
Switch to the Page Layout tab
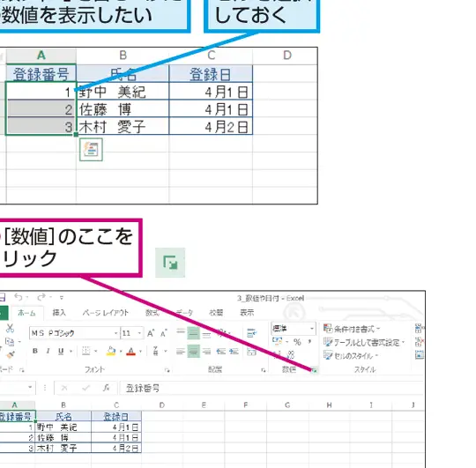coord(106,313)
